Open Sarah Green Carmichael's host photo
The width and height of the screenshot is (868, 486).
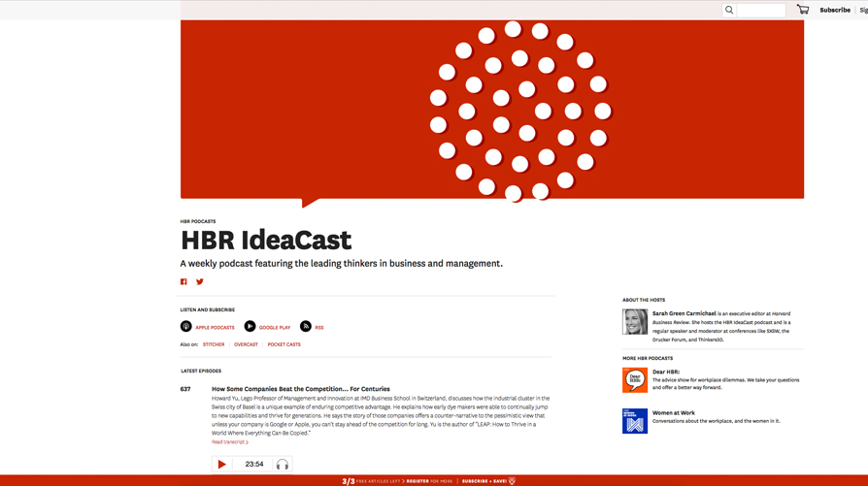coord(635,322)
